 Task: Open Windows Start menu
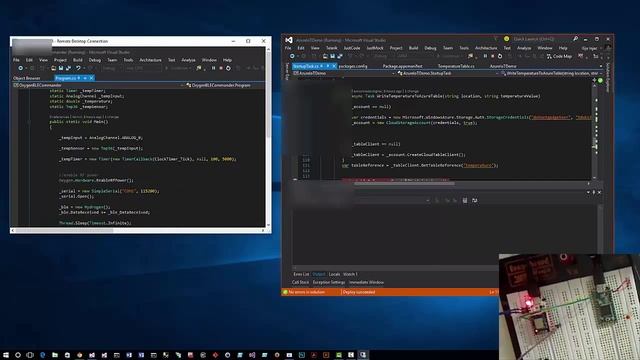tap(6, 355)
